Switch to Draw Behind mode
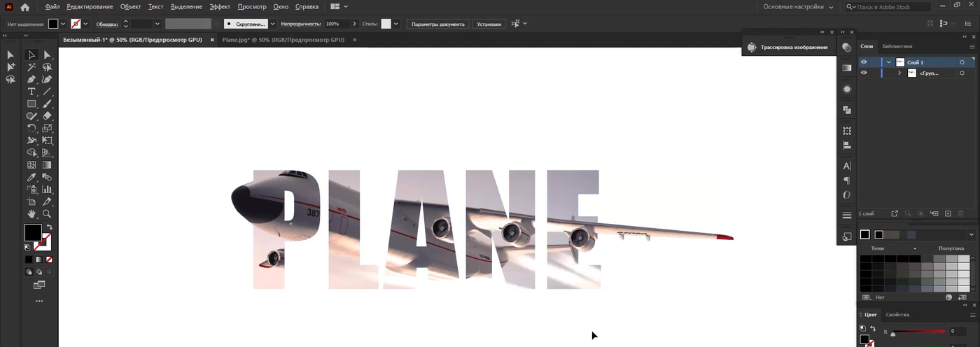 (39, 271)
